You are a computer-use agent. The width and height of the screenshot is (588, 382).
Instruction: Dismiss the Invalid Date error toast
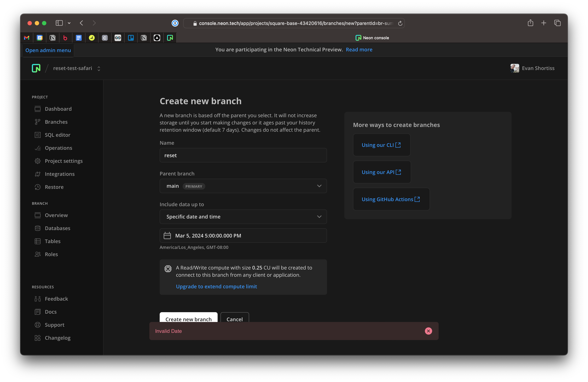[428, 331]
